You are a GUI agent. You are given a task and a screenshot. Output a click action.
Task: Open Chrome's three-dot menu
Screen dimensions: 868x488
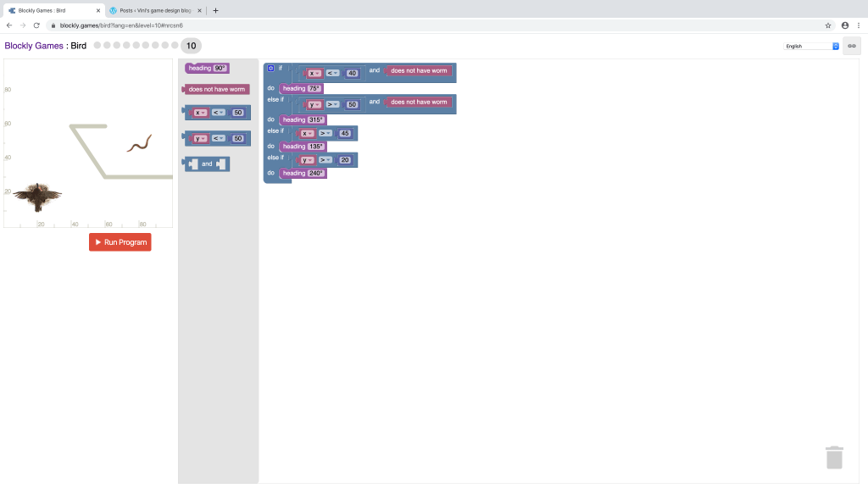859,25
